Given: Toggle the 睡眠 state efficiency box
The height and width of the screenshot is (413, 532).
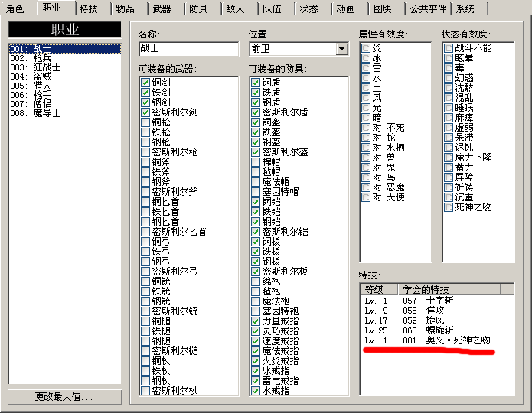Looking at the screenshot, I should 449,108.
